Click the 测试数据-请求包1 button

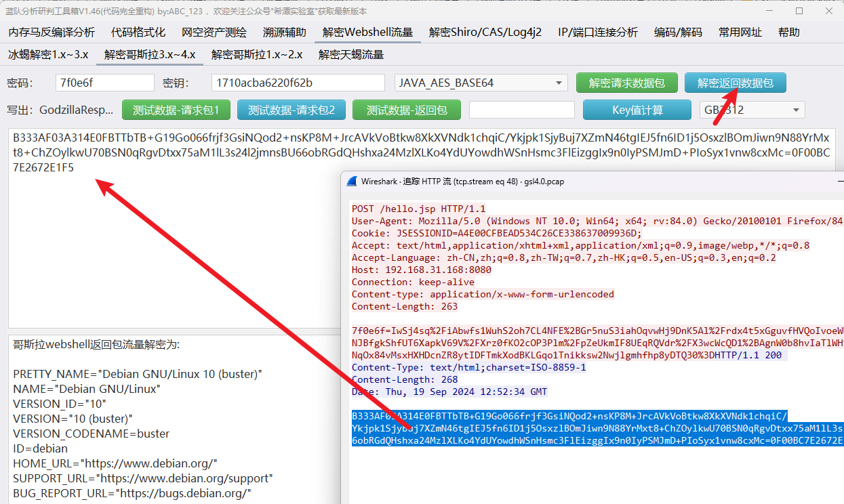[176, 110]
